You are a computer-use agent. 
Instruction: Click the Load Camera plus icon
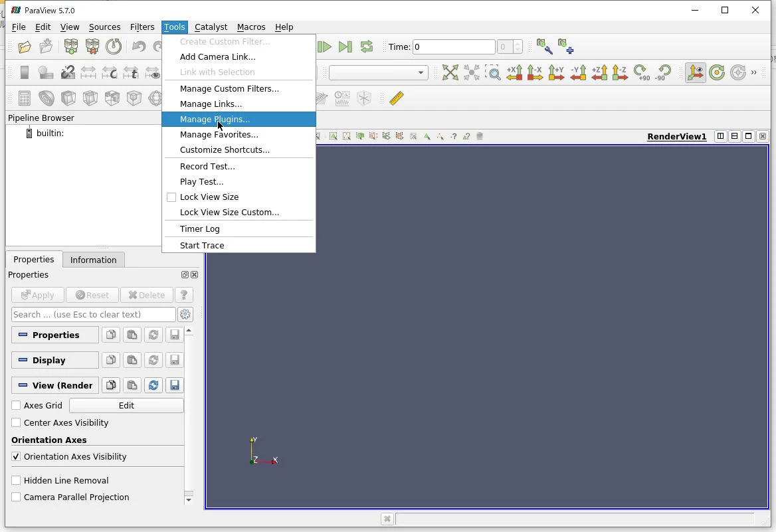(565, 47)
